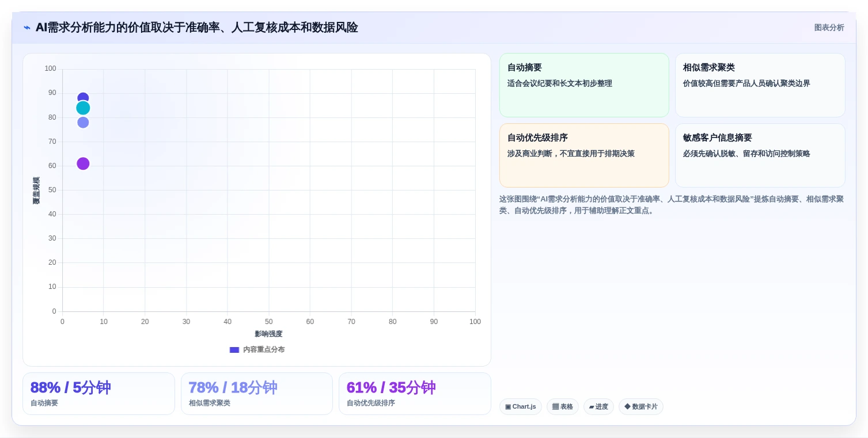Click 适合会议纪要和长文本初步整理 description
The width and height of the screenshot is (868, 438).
pyautogui.click(x=560, y=83)
